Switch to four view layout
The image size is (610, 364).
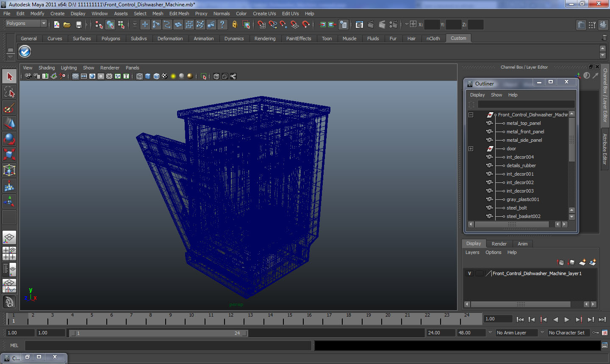(9, 253)
